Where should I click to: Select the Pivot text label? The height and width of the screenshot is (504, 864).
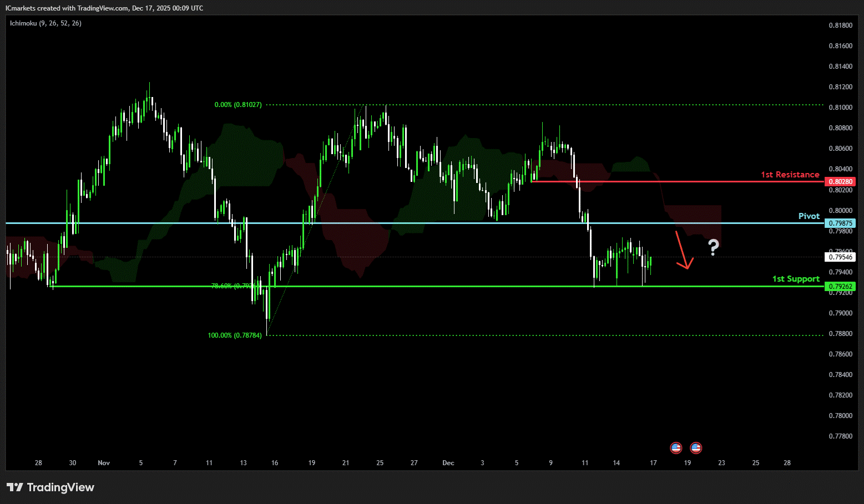[809, 216]
